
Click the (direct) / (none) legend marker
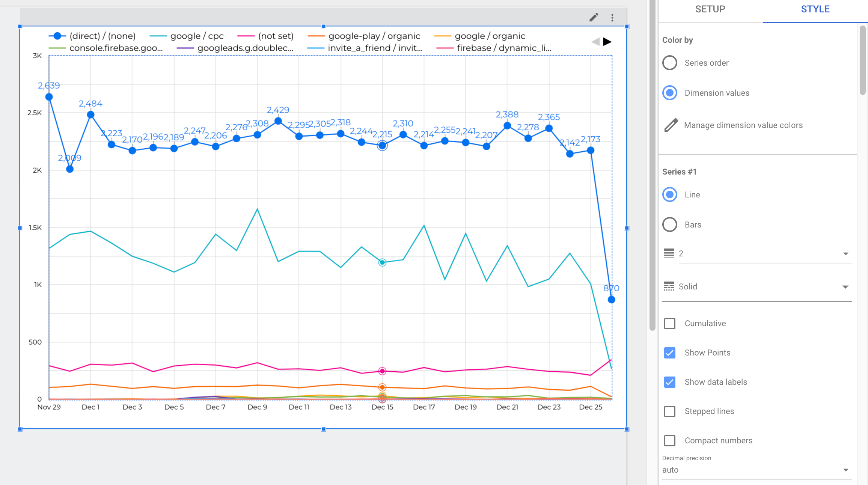point(57,36)
